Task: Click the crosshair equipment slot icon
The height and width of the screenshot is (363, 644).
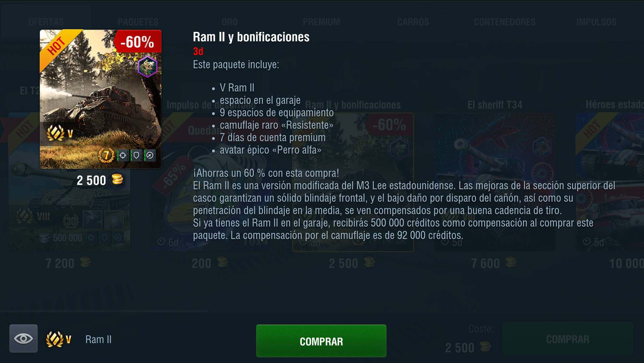Action: coord(123,155)
